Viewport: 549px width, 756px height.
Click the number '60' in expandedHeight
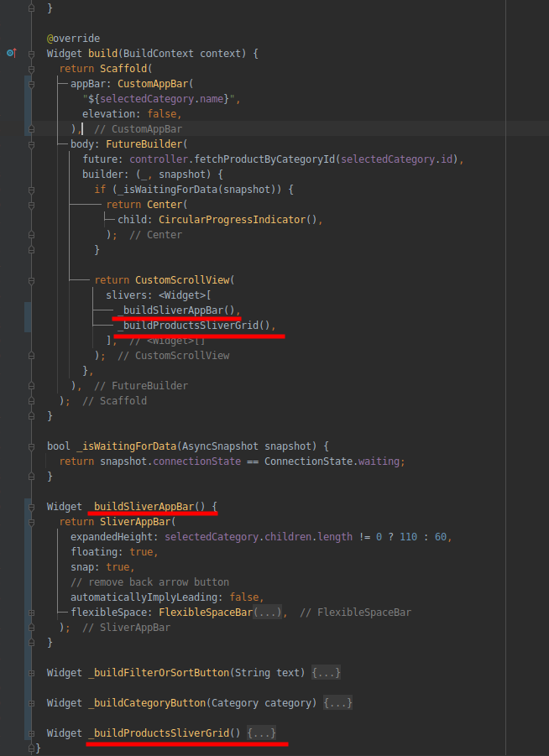[441, 537]
